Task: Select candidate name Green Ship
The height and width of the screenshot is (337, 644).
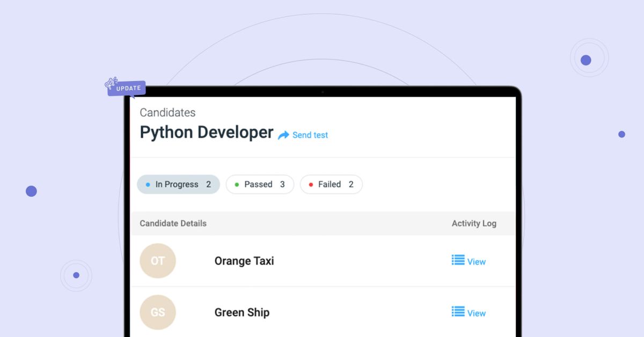Action: (x=242, y=312)
